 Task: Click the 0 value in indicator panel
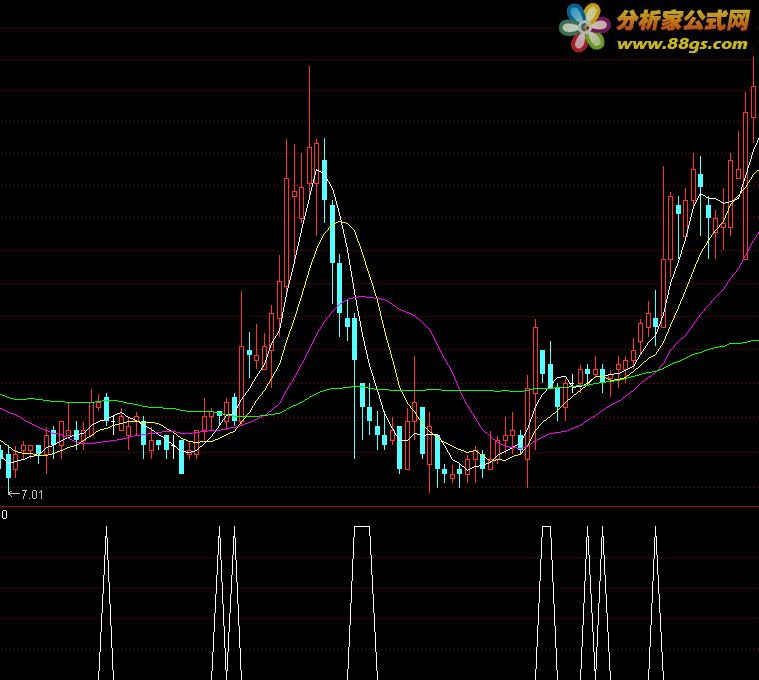click(x=4, y=515)
